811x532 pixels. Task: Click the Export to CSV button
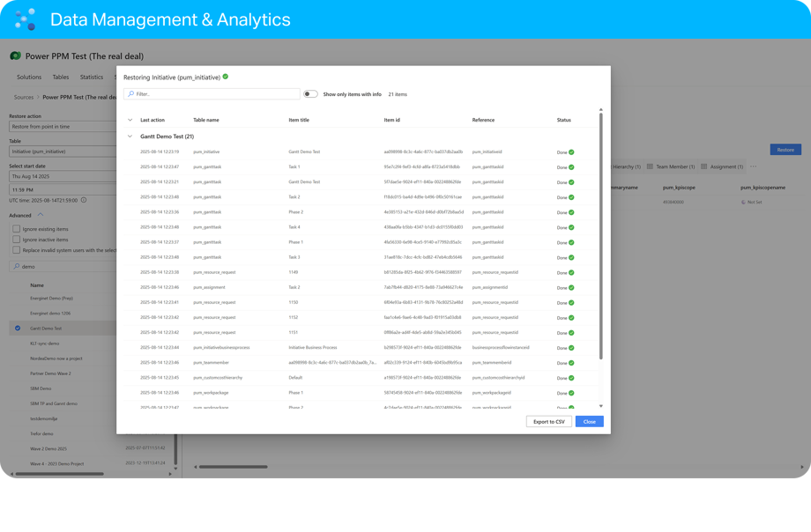tap(548, 422)
